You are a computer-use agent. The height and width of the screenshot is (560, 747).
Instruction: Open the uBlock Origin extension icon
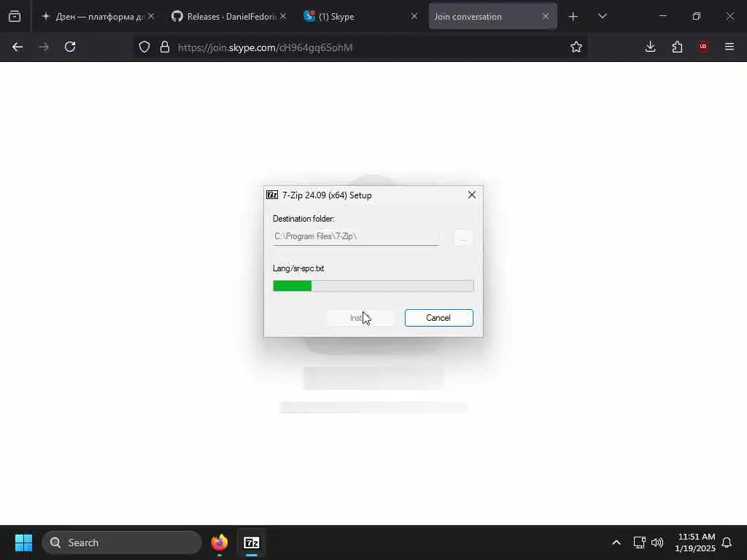pyautogui.click(x=703, y=47)
